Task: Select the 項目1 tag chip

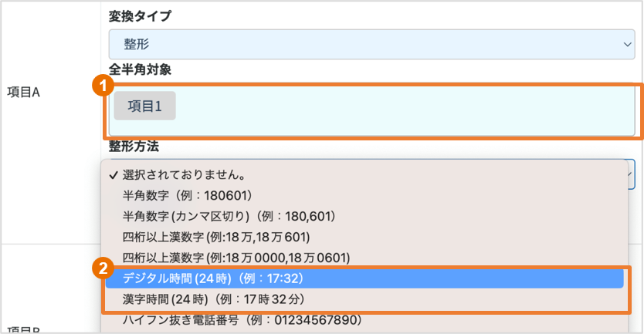Action: coord(145,106)
